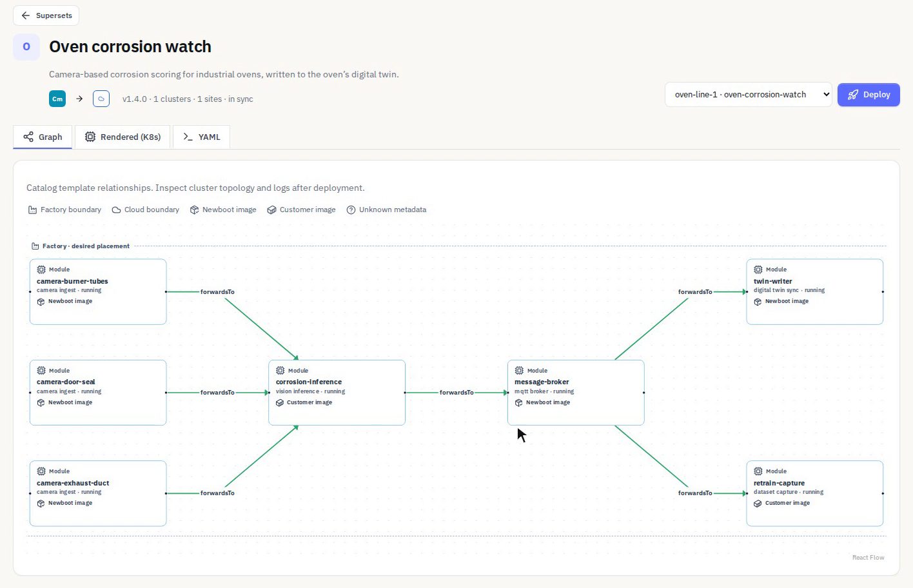
Task: Select the camera-exhaust-duct module node
Action: (x=98, y=493)
